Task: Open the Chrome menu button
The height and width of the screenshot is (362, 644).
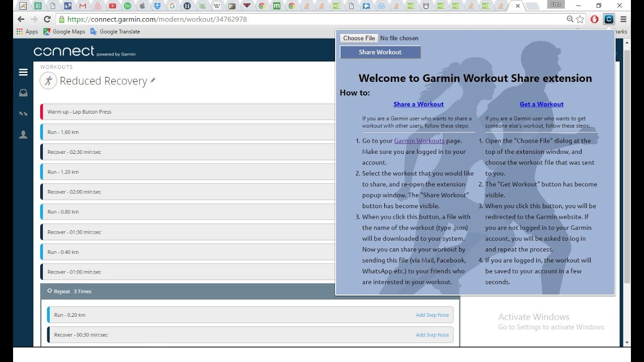Action: pos(623,19)
